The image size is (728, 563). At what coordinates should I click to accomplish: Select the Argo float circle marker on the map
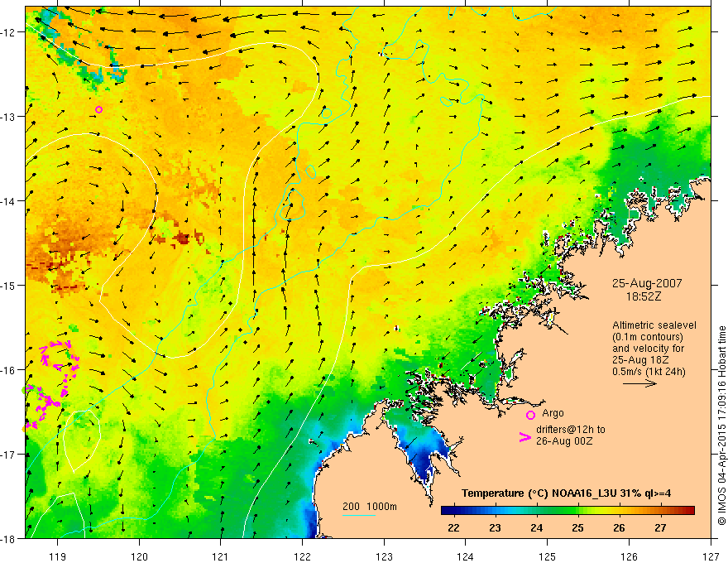[x=98, y=109]
